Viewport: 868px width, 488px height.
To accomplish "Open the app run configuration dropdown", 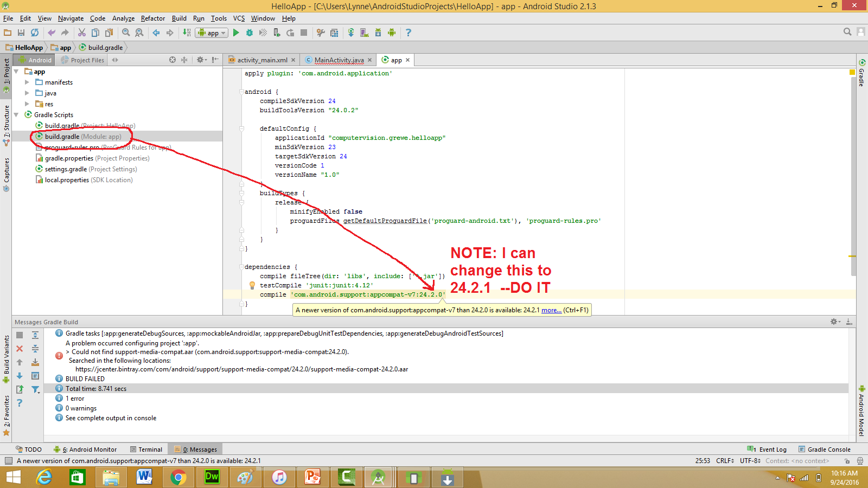I will click(x=213, y=33).
